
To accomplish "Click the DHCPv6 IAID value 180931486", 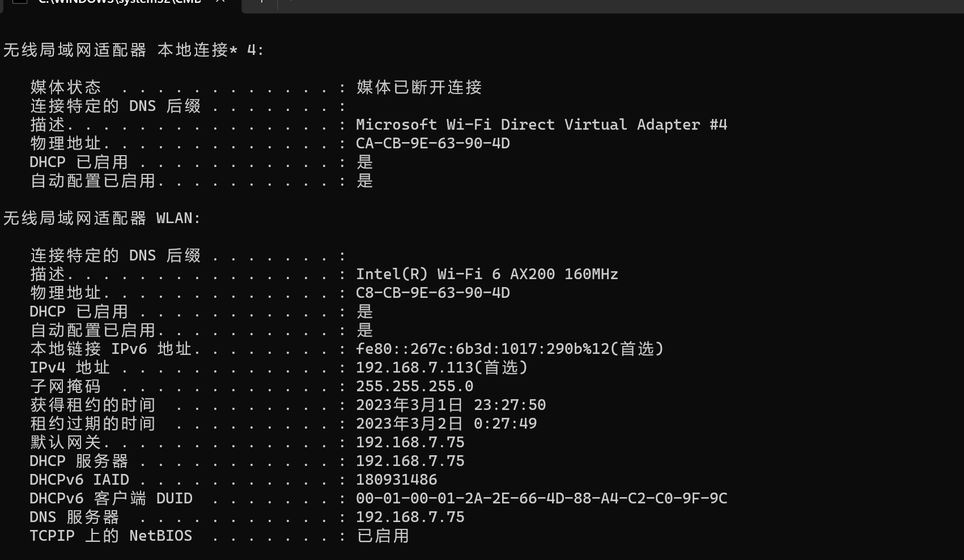I will pyautogui.click(x=396, y=480).
